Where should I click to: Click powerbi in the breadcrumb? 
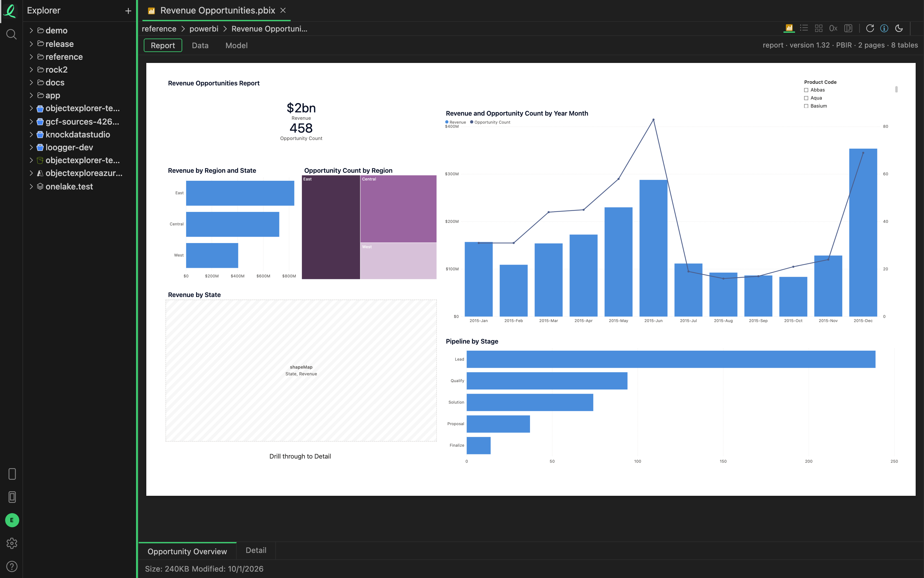click(204, 29)
